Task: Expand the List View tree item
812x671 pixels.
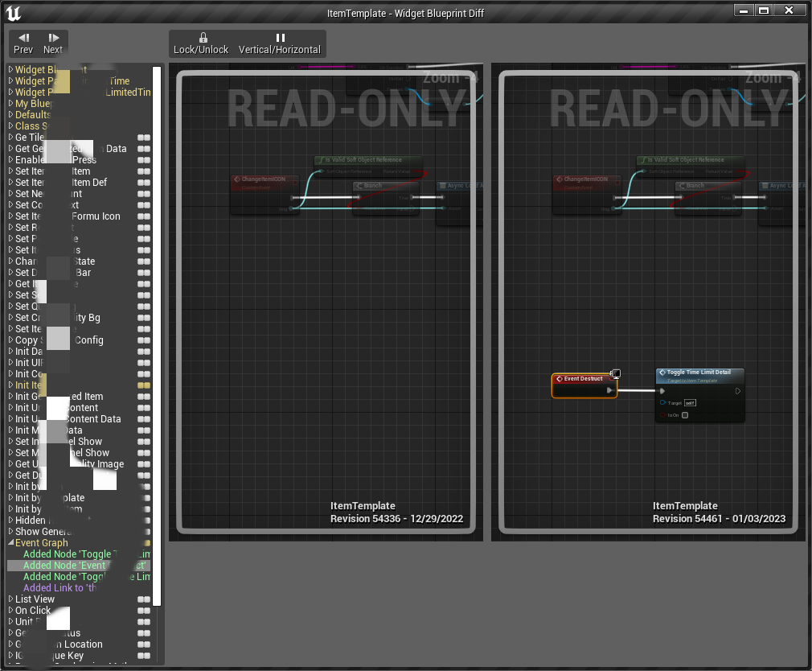Action: point(11,599)
